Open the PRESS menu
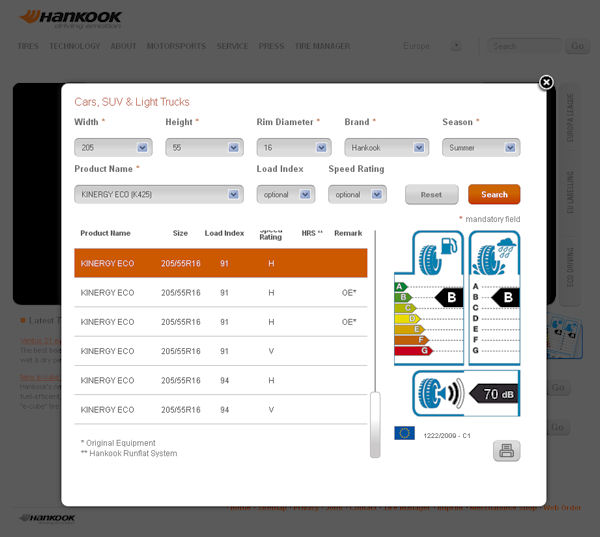 point(271,46)
